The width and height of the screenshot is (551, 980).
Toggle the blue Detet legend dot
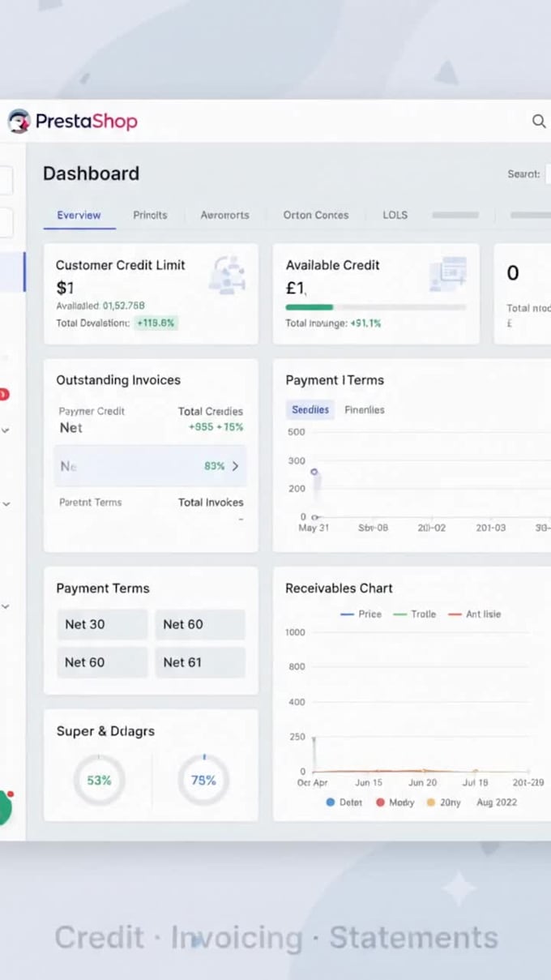point(330,802)
